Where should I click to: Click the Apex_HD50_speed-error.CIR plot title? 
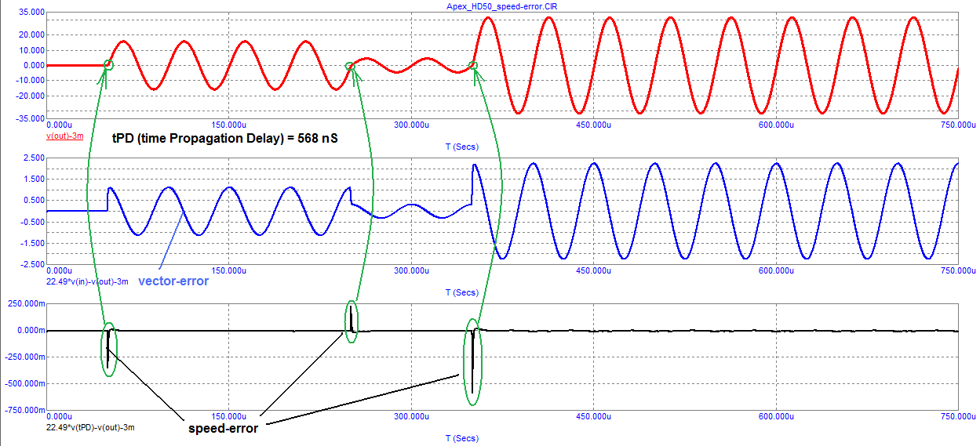501,5
